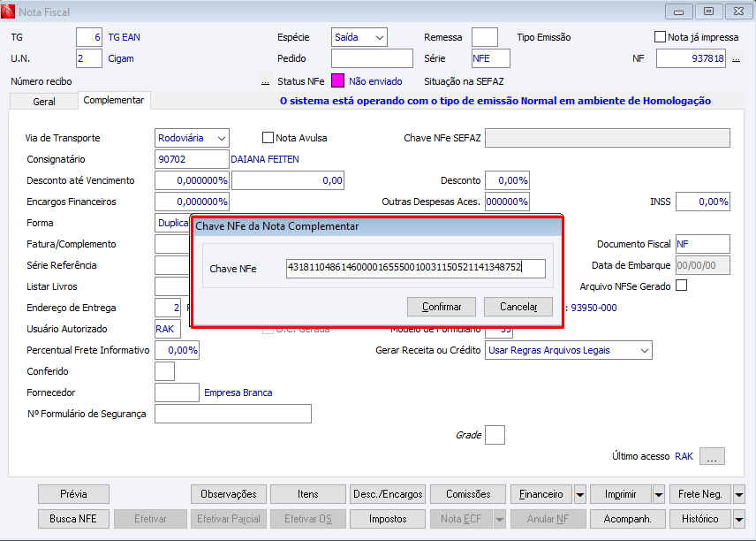Expand the Histórico dropdown arrow

[738, 519]
